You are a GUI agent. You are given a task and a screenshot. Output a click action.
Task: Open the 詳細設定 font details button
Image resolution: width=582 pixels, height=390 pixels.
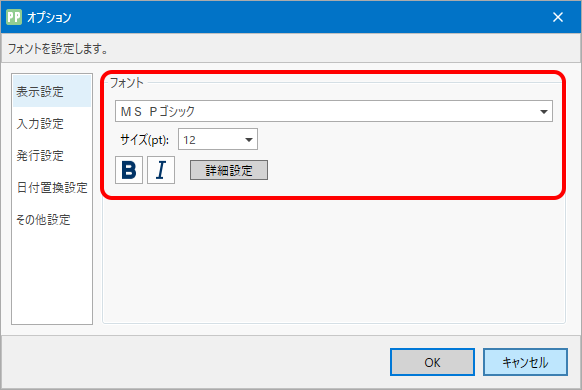point(229,170)
